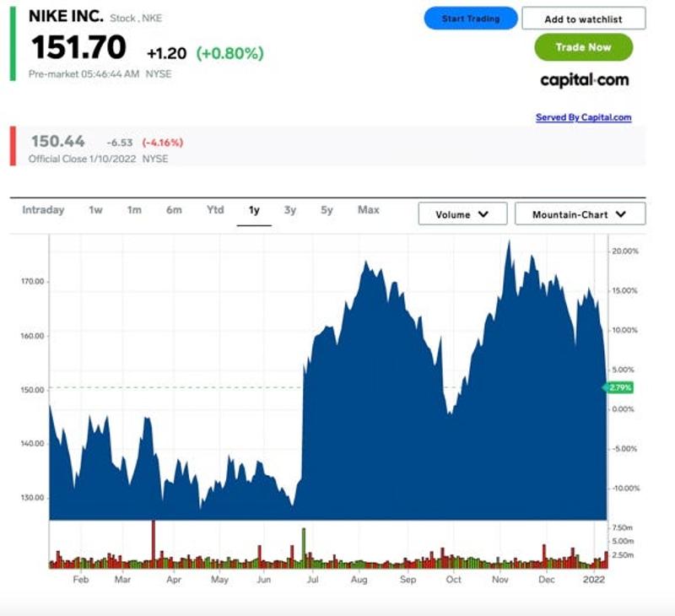The width and height of the screenshot is (675, 616).
Task: Click the 20.00% right axis label
Action: coord(625,251)
